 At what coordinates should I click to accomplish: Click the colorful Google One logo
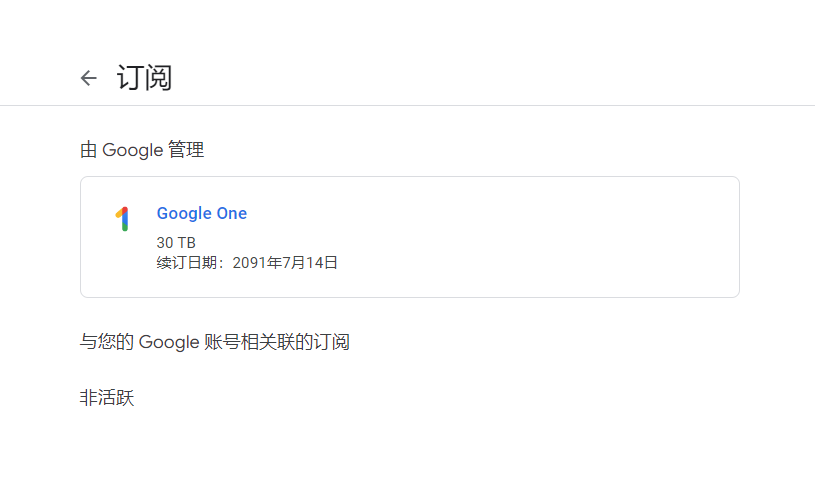[x=122, y=218]
